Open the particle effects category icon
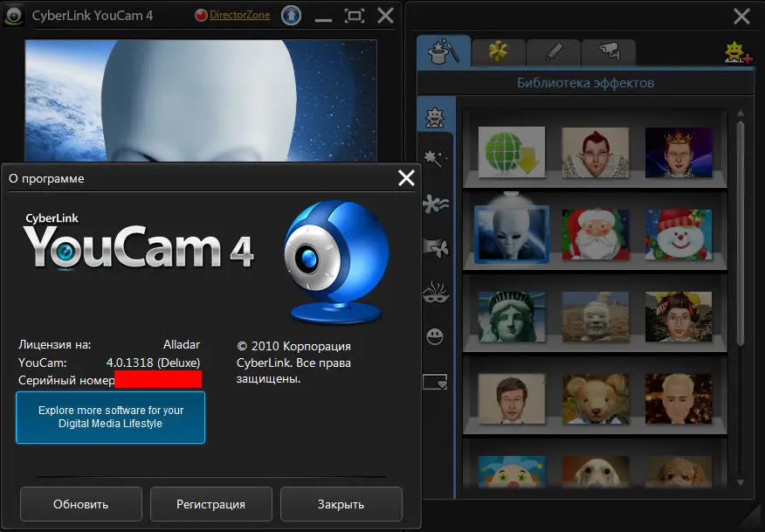This screenshot has height=532, width=765. tap(435, 203)
